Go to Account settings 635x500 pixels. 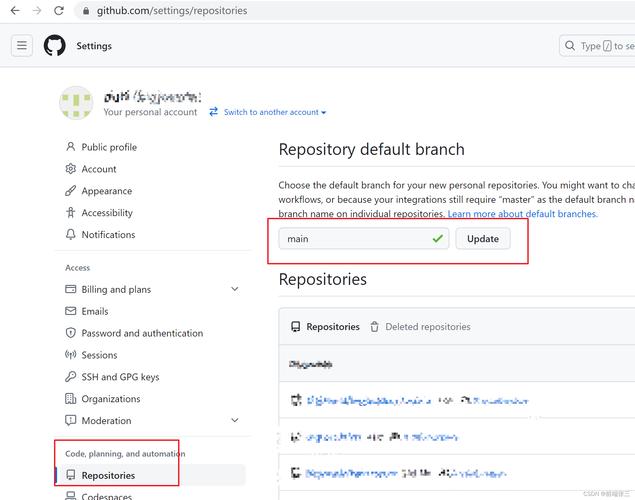(99, 169)
